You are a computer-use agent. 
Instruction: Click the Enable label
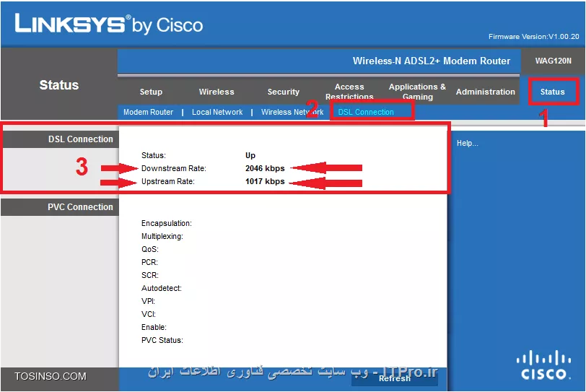154,327
